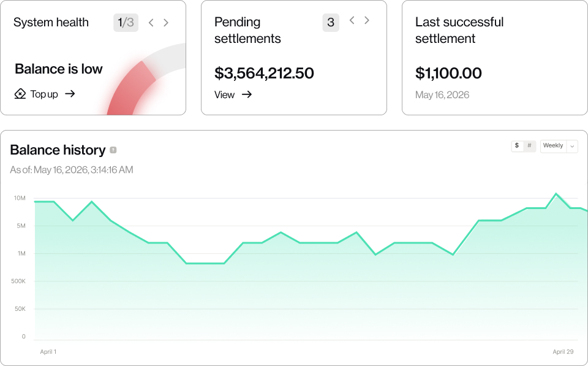Click the 0 y-axis label
This screenshot has width=588, height=366.
pos(24,337)
